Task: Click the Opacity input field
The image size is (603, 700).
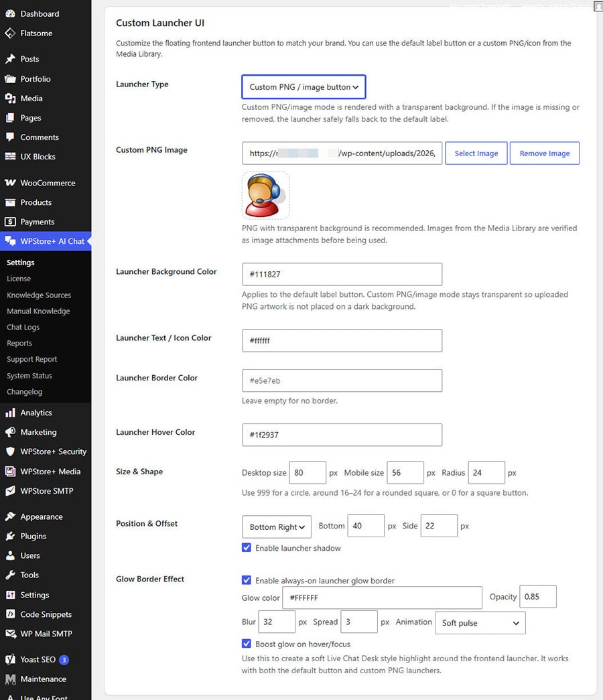Action: 538,597
